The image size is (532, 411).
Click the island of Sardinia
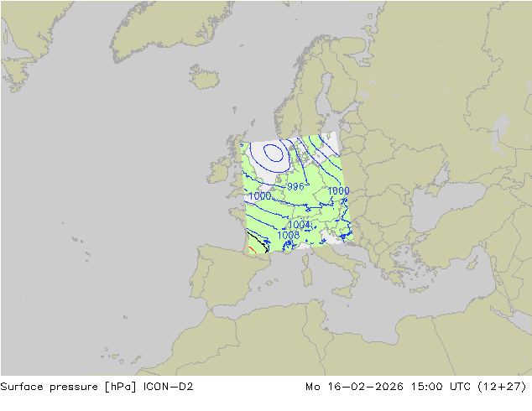tap(307, 276)
